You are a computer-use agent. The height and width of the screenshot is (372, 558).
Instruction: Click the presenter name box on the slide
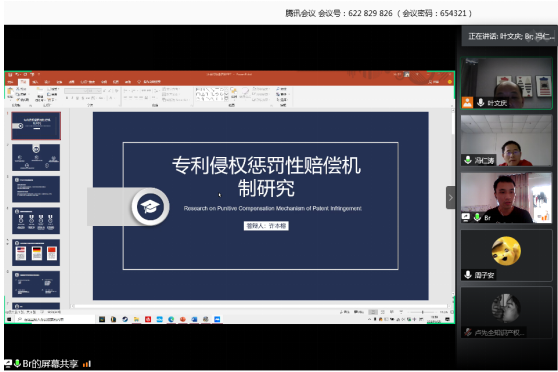[x=266, y=226]
